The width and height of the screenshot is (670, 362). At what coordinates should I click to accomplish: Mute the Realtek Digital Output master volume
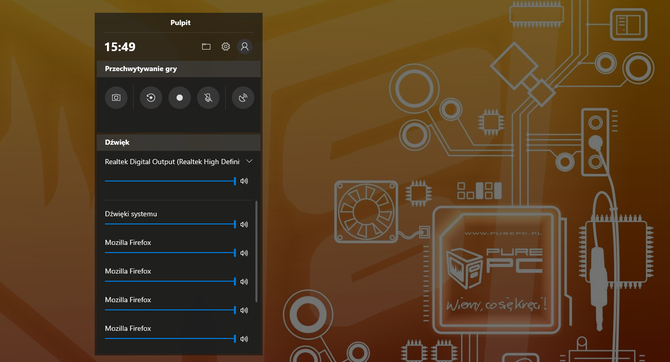click(x=244, y=181)
